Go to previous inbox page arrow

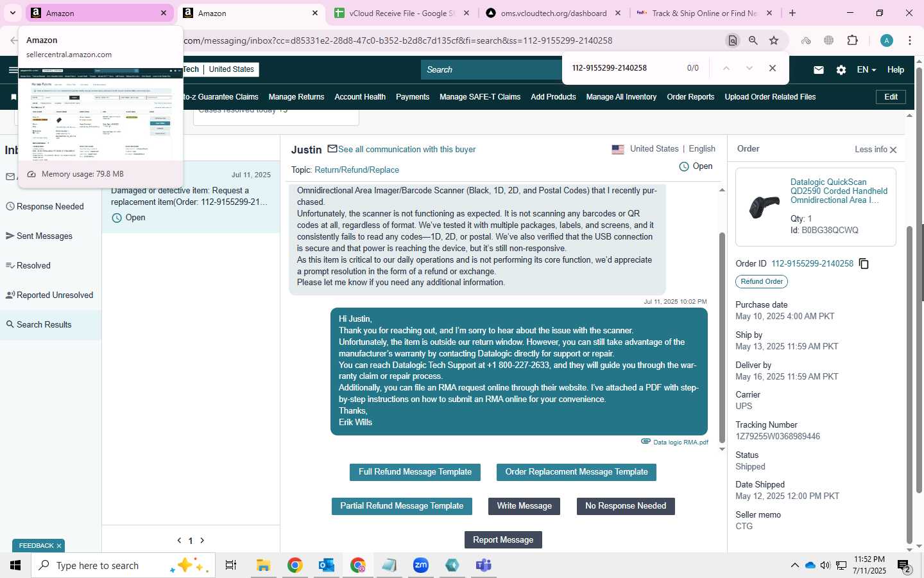179,541
